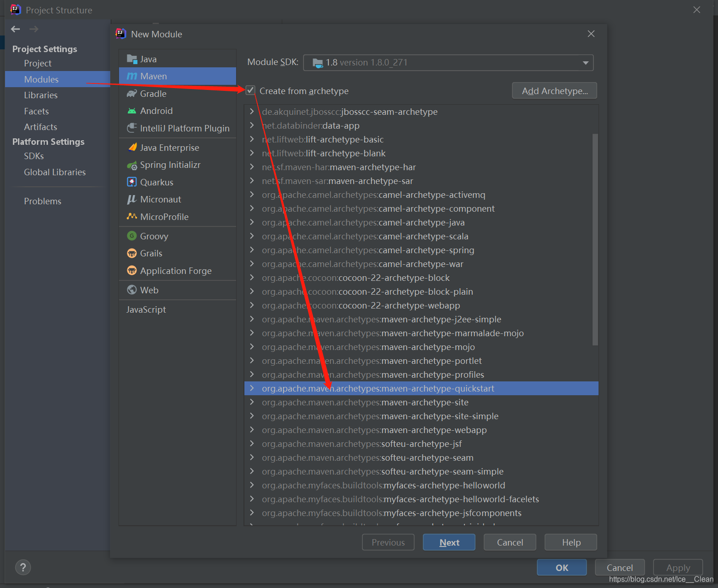This screenshot has height=588, width=718.
Task: Click the Android robot icon
Action: click(132, 111)
